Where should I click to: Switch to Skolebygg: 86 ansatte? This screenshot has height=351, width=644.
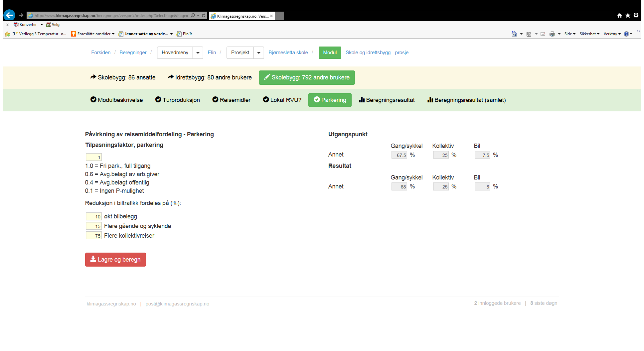pyautogui.click(x=123, y=77)
